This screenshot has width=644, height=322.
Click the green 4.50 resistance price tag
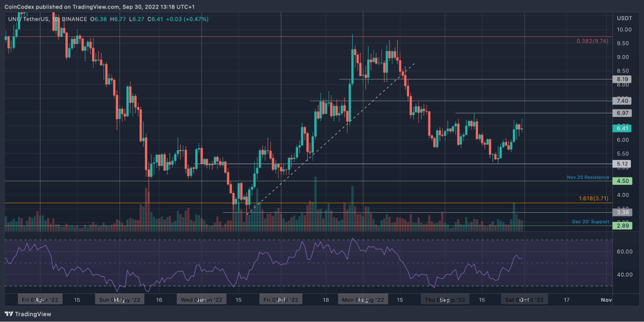(622, 180)
